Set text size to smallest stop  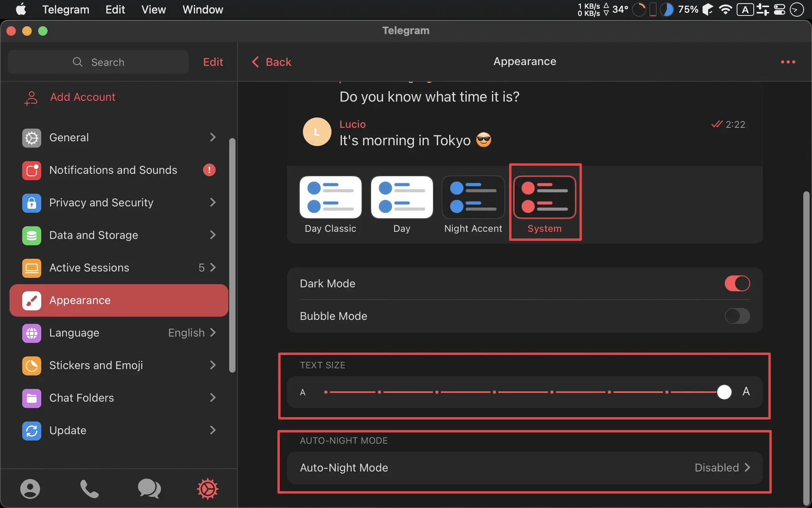[326, 392]
